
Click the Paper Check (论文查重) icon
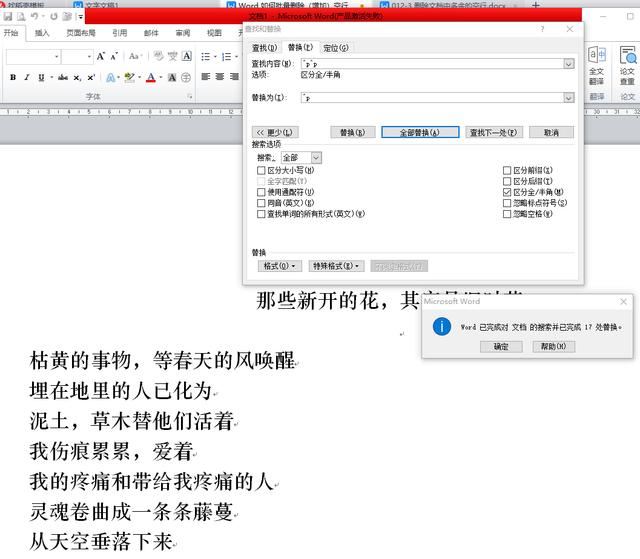click(627, 66)
